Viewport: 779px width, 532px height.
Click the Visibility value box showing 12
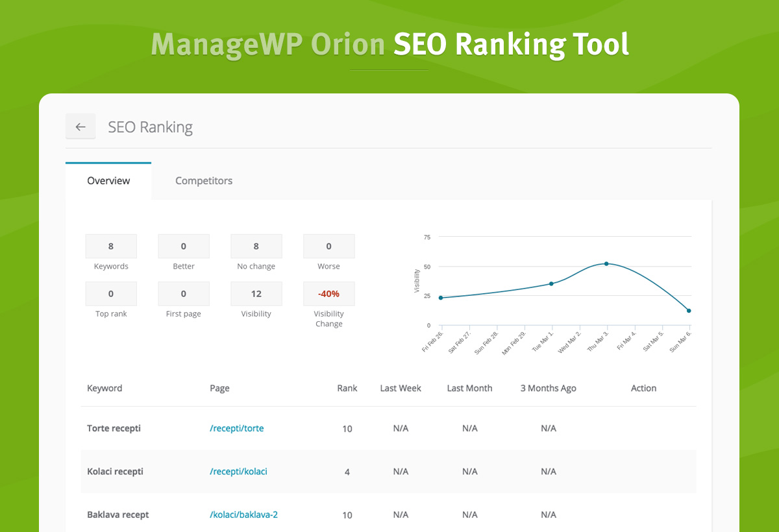pyautogui.click(x=256, y=294)
